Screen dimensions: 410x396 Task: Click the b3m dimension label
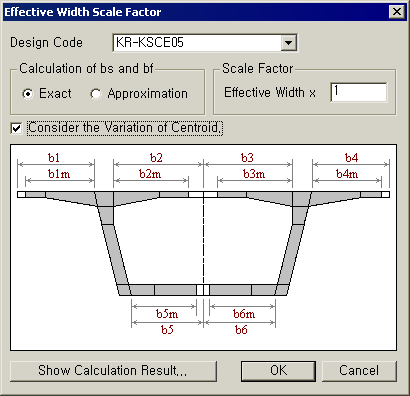pyautogui.click(x=254, y=174)
